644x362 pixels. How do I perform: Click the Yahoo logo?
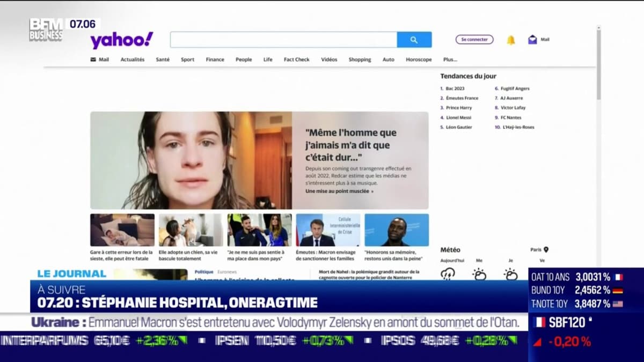[x=121, y=40]
